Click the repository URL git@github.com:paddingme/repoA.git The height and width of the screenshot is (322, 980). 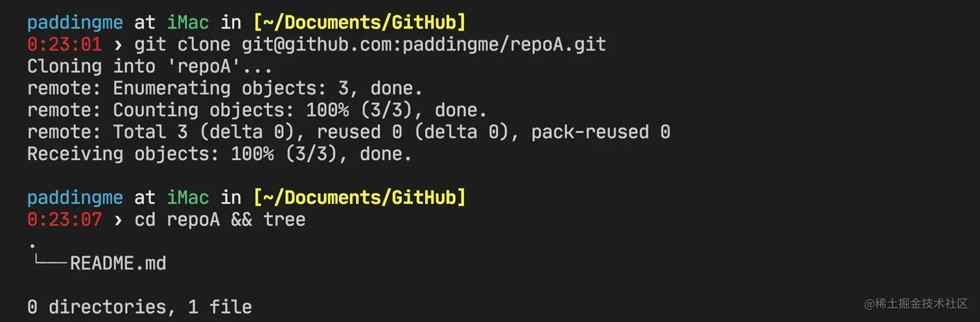424,45
